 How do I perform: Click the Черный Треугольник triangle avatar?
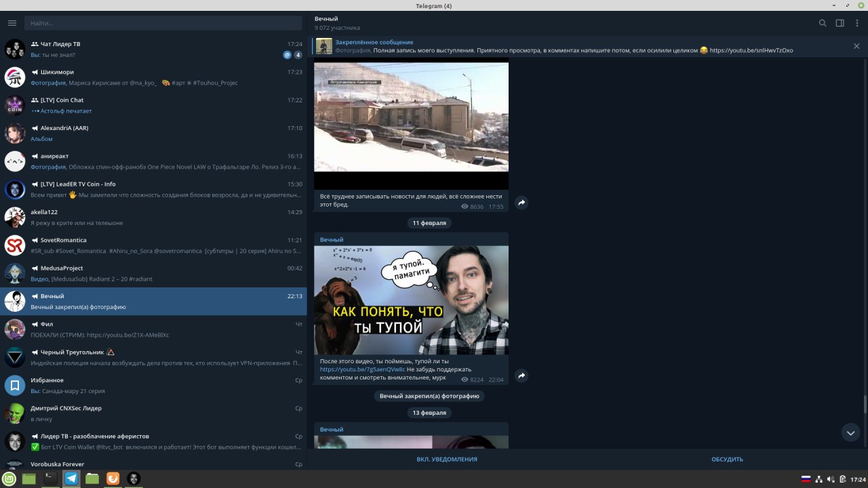[x=15, y=357]
